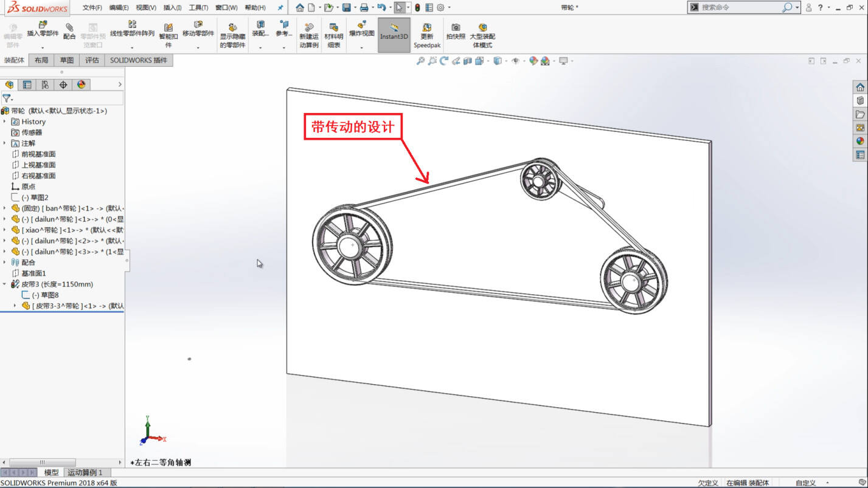
Task: Open the 运动算例 1 bottom tab
Action: pos(85,472)
